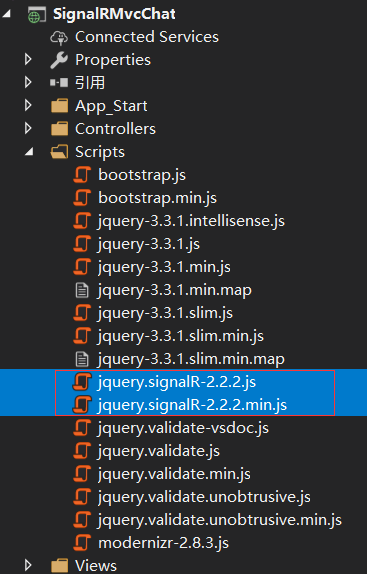The height and width of the screenshot is (574, 367).
Task: Click the jquery-3.3.1.js script icon
Action: click(82, 244)
